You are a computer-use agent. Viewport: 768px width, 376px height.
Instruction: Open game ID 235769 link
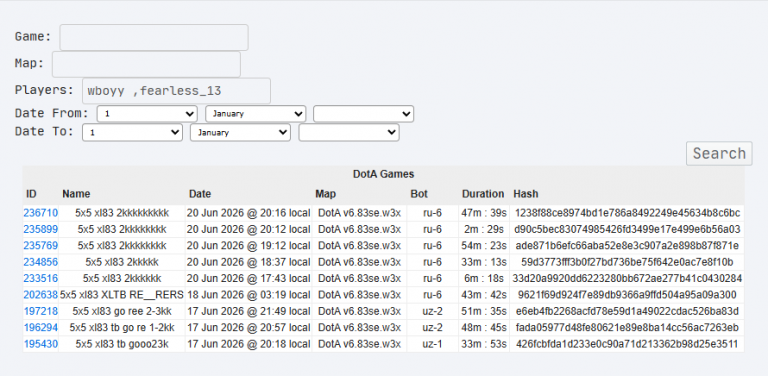coord(41,246)
